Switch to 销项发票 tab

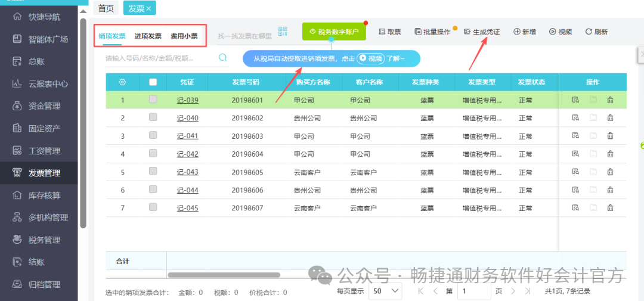(x=112, y=36)
